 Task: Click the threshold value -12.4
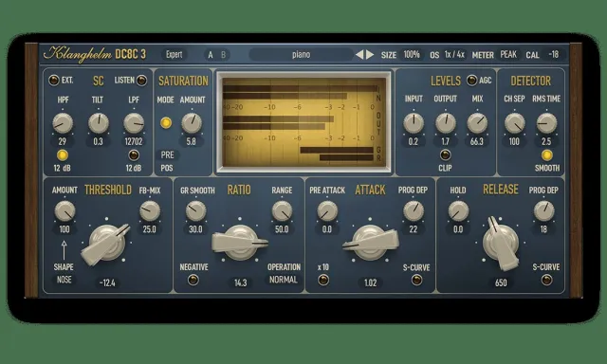point(107,282)
